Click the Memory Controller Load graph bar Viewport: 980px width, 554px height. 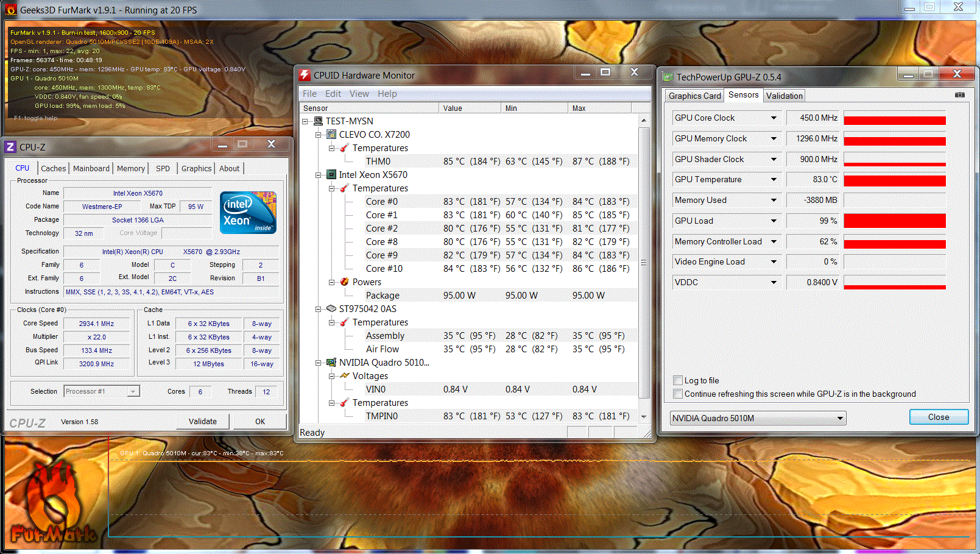(894, 244)
